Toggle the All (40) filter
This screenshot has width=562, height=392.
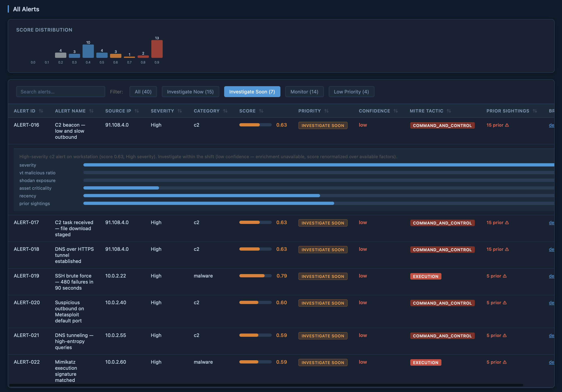pos(143,91)
